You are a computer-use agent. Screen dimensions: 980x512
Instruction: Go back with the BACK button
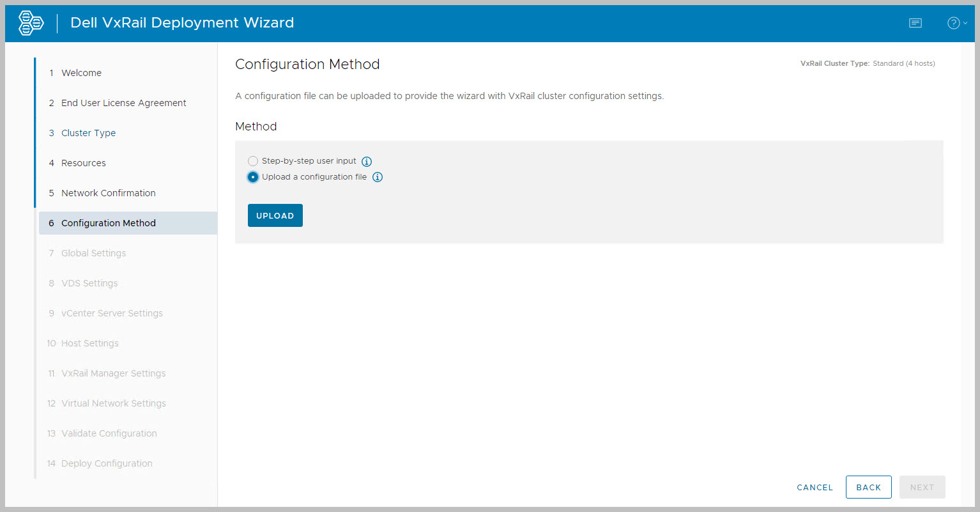tap(869, 487)
